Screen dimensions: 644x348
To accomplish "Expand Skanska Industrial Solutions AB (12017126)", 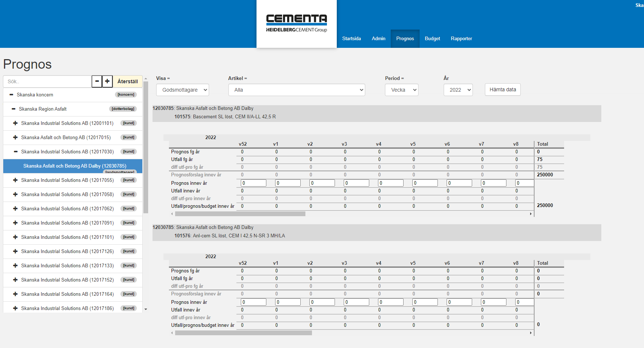I will (x=15, y=251).
